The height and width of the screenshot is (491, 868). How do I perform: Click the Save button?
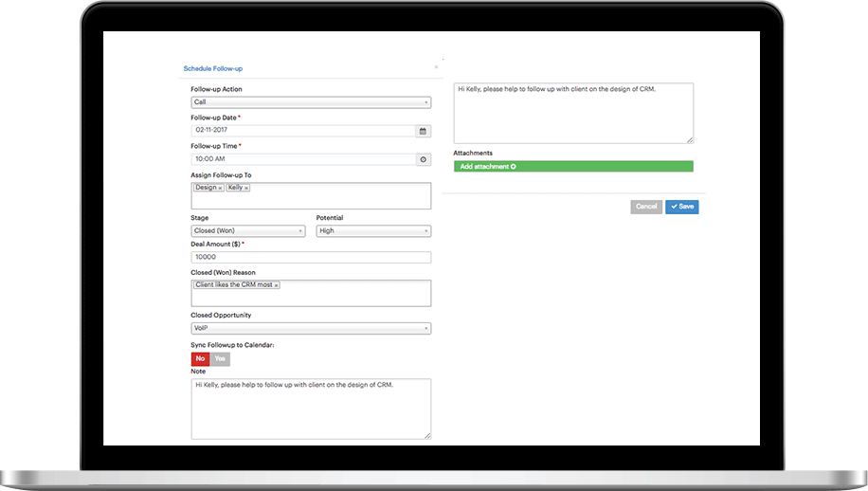pyautogui.click(x=681, y=207)
